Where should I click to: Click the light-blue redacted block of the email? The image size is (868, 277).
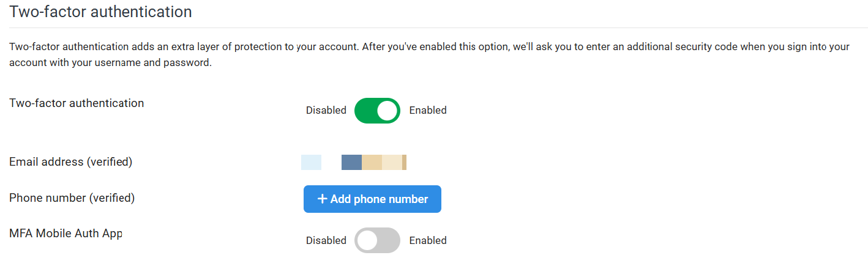coord(311,162)
